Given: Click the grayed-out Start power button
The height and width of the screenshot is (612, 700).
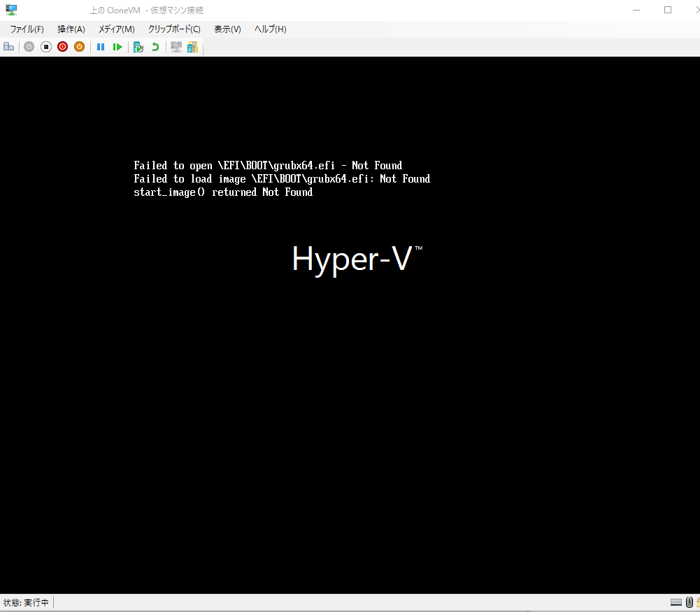Looking at the screenshot, I should 29,46.
